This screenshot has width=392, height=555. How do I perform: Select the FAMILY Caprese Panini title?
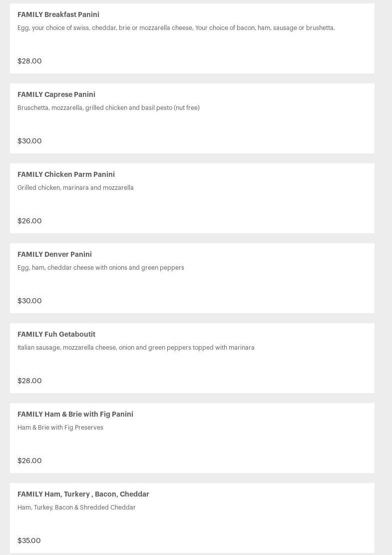56,94
